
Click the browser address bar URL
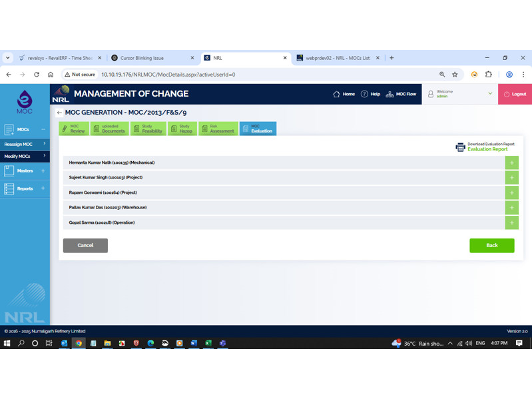pyautogui.click(x=168, y=75)
